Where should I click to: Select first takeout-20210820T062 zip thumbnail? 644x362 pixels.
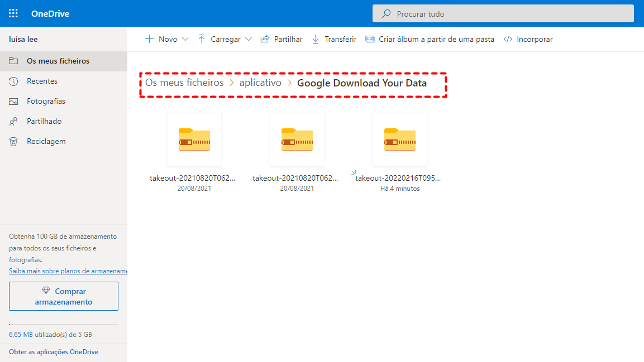coord(194,140)
